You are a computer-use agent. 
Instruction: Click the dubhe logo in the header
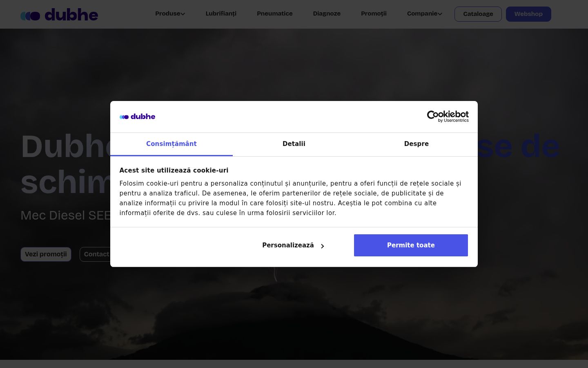[x=59, y=15]
